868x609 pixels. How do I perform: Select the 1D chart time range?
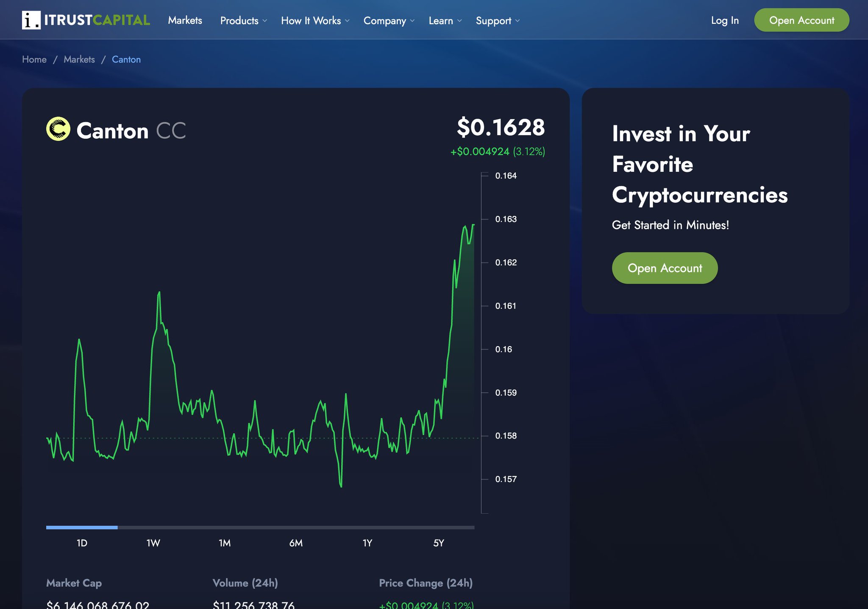tap(82, 543)
